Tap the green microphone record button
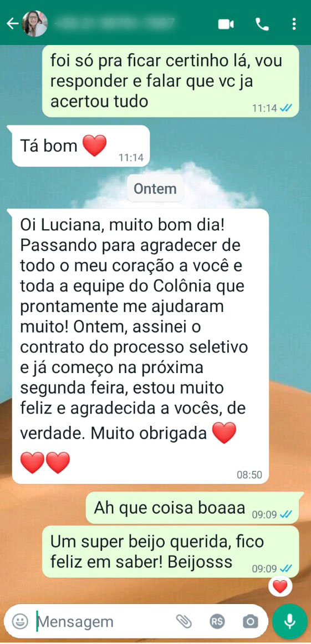311x644 pixels. [290, 621]
